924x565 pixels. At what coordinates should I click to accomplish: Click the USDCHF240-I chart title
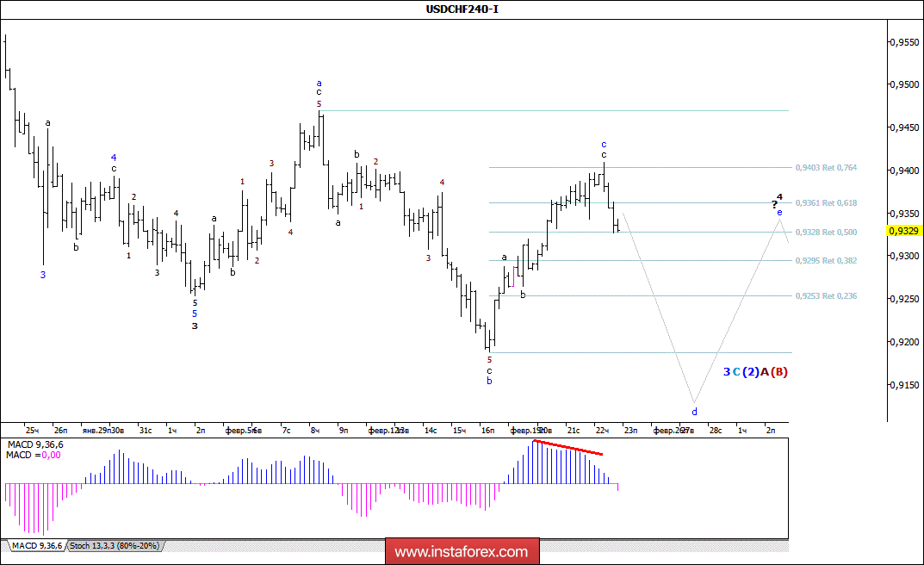[462, 9]
